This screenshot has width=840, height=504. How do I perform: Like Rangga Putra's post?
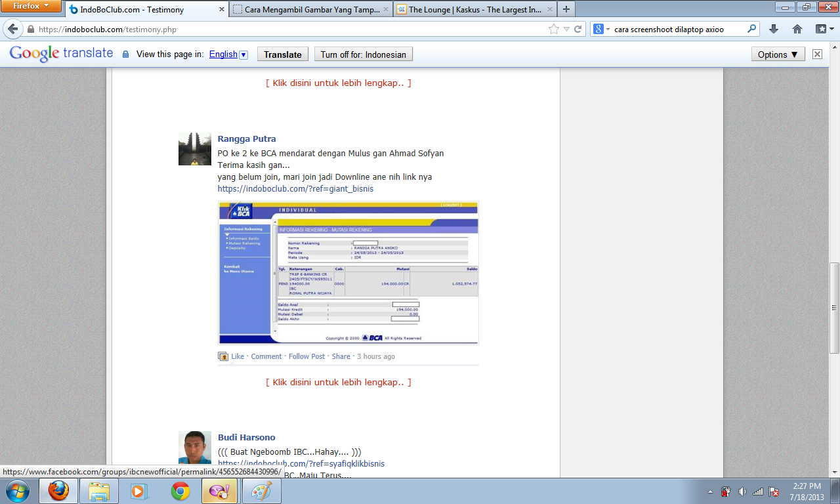pos(238,356)
